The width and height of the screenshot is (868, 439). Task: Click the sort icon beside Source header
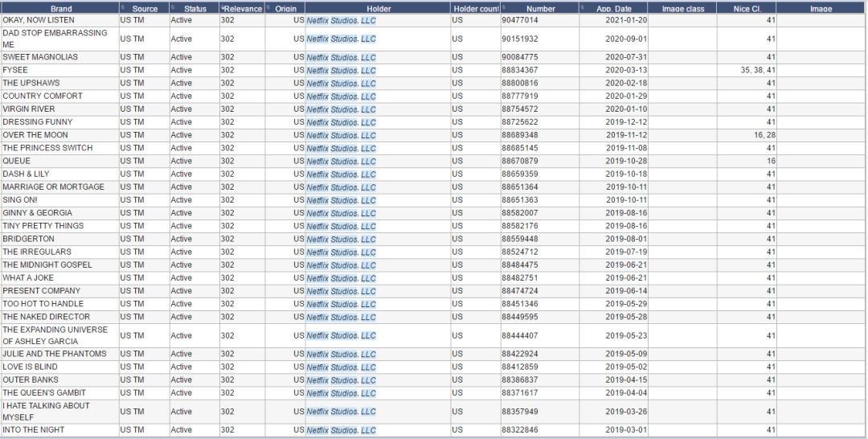[x=122, y=8]
